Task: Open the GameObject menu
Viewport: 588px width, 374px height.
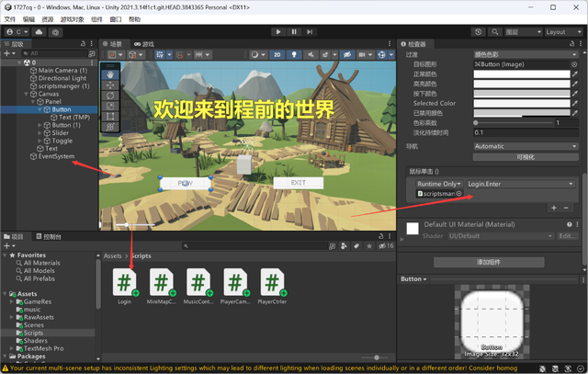Action: [x=73, y=19]
